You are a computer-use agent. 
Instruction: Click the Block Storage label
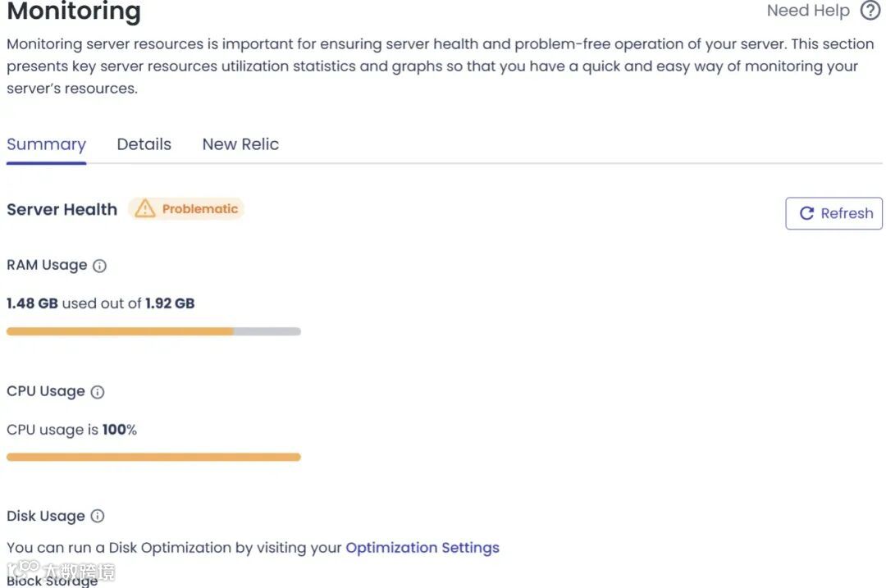coord(53,581)
